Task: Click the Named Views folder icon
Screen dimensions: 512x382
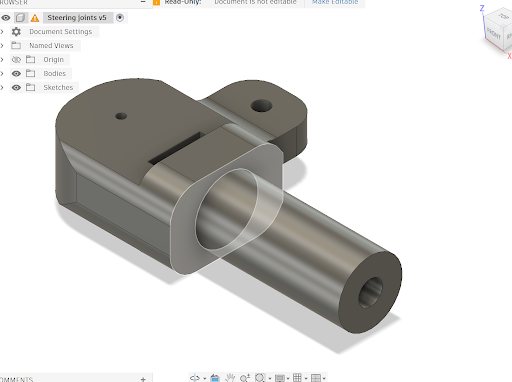Action: click(16, 45)
